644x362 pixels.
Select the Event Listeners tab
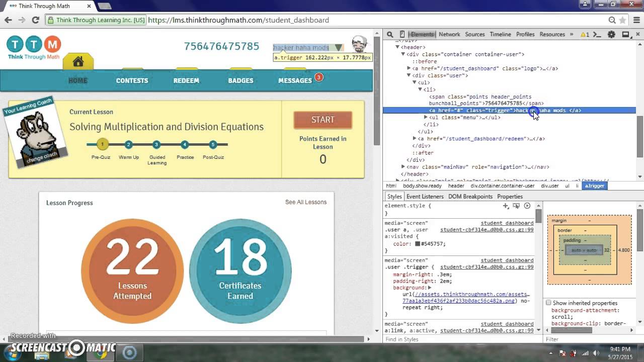click(425, 197)
